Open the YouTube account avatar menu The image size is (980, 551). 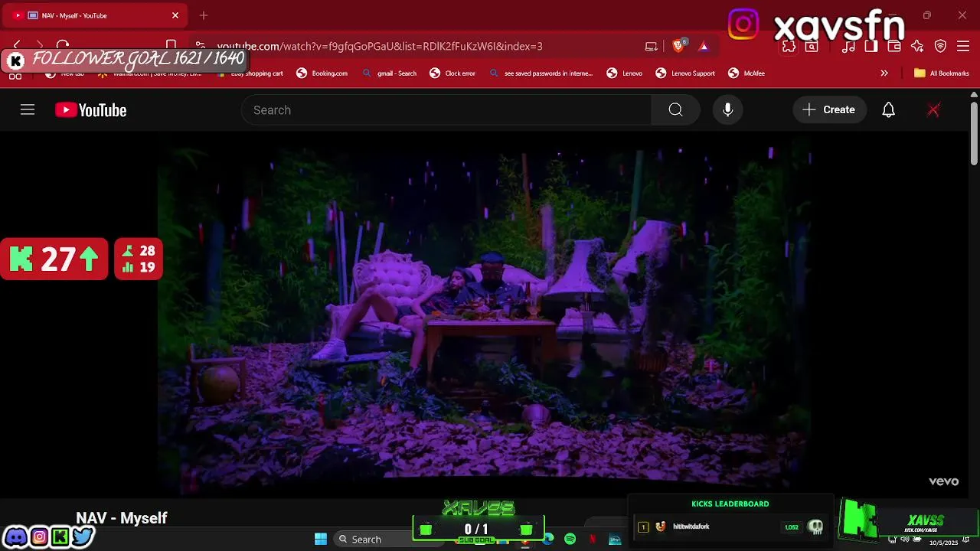pyautogui.click(x=933, y=110)
